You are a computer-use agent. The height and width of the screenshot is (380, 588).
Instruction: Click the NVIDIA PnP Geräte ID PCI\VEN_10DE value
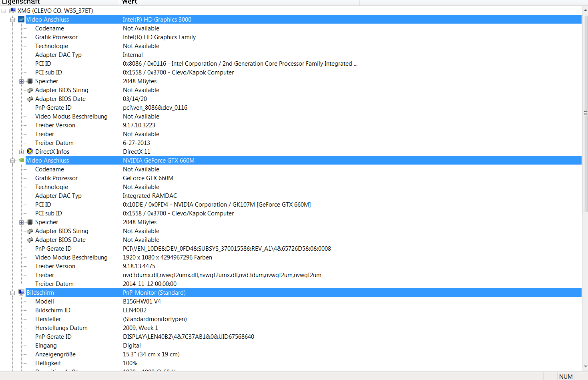(x=227, y=249)
